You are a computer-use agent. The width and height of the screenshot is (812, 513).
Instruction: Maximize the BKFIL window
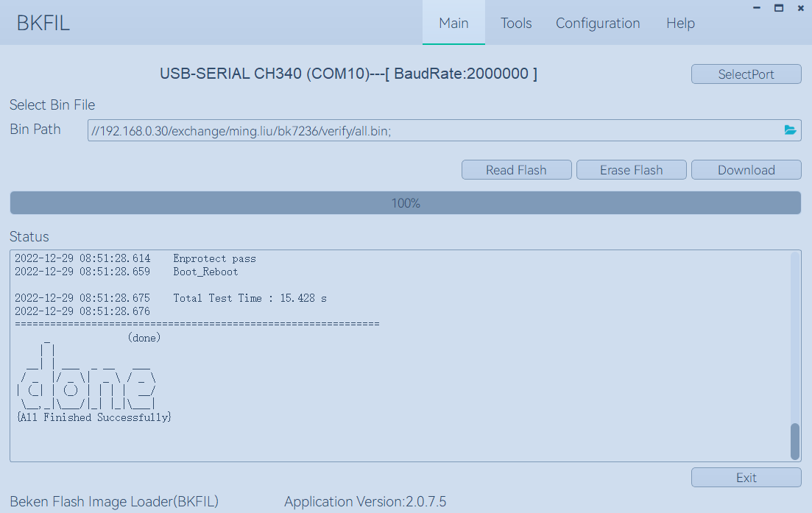pyautogui.click(x=779, y=7)
